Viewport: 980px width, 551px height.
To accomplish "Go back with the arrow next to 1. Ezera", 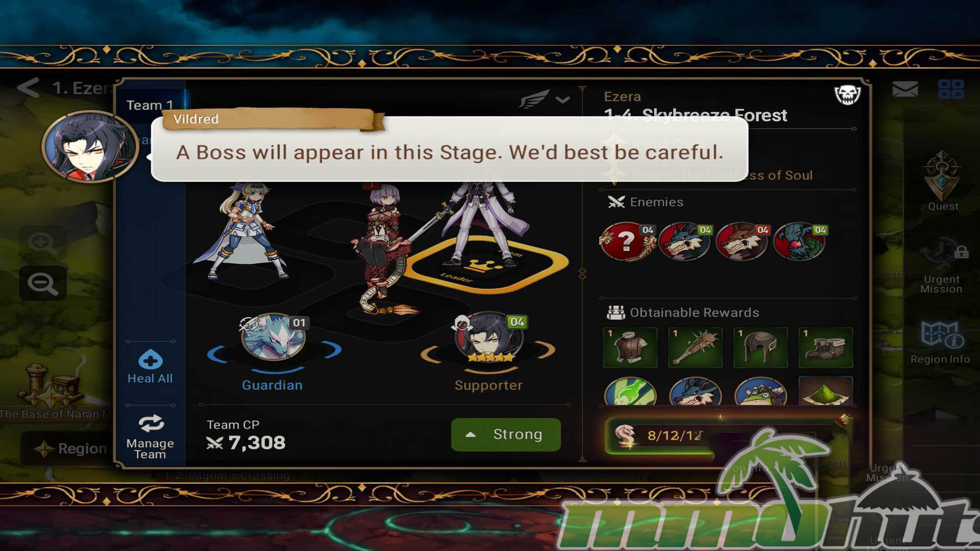I will (28, 88).
